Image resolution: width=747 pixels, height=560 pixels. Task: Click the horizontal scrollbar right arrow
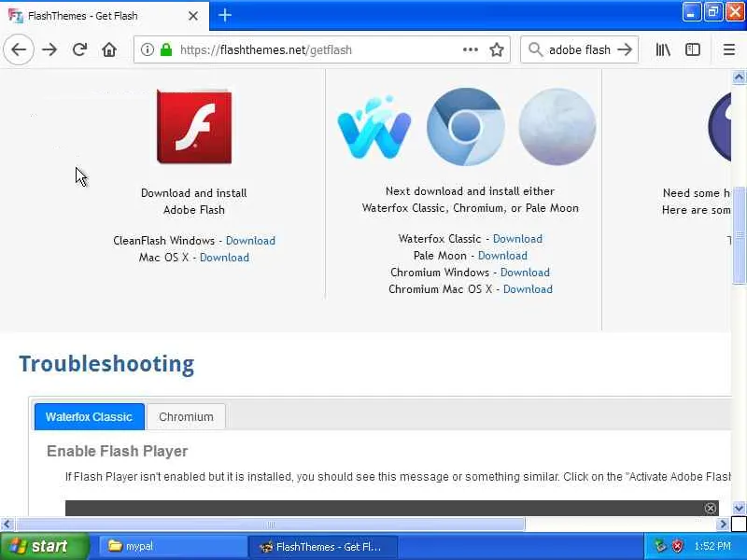pyautogui.click(x=723, y=525)
